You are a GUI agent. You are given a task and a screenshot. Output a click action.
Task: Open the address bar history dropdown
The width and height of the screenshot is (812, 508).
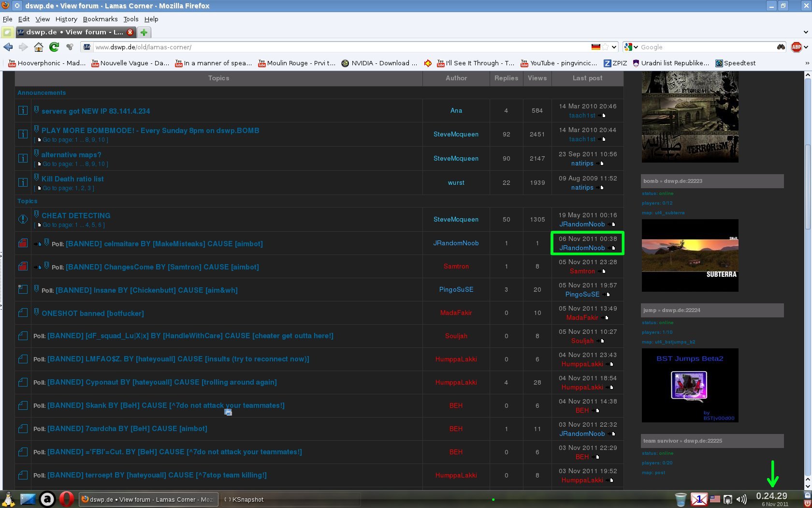(614, 47)
